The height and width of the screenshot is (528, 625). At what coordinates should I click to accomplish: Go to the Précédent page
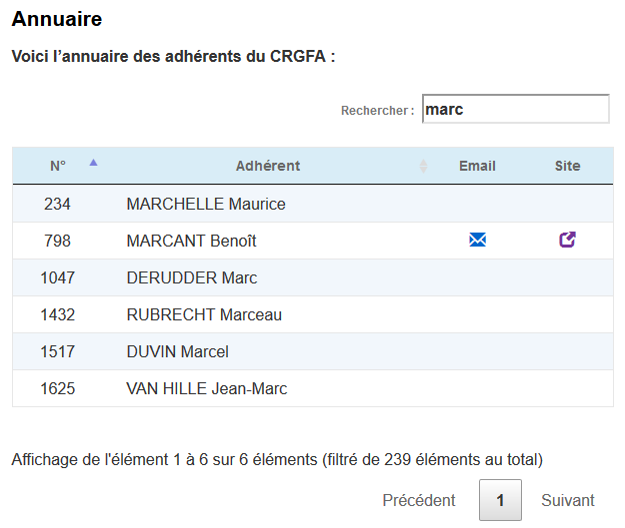(x=419, y=500)
